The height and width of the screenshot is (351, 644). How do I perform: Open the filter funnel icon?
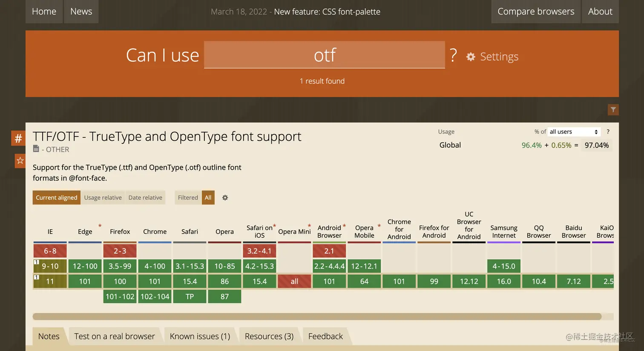click(613, 110)
